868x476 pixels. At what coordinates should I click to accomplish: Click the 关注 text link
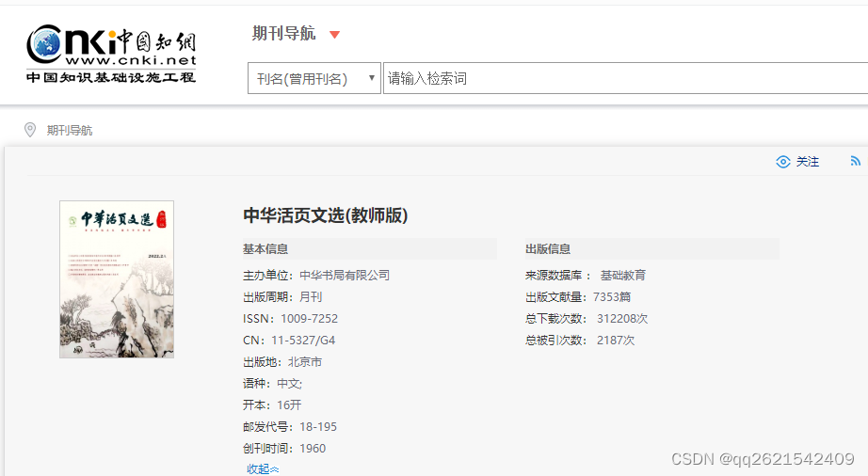tap(808, 162)
